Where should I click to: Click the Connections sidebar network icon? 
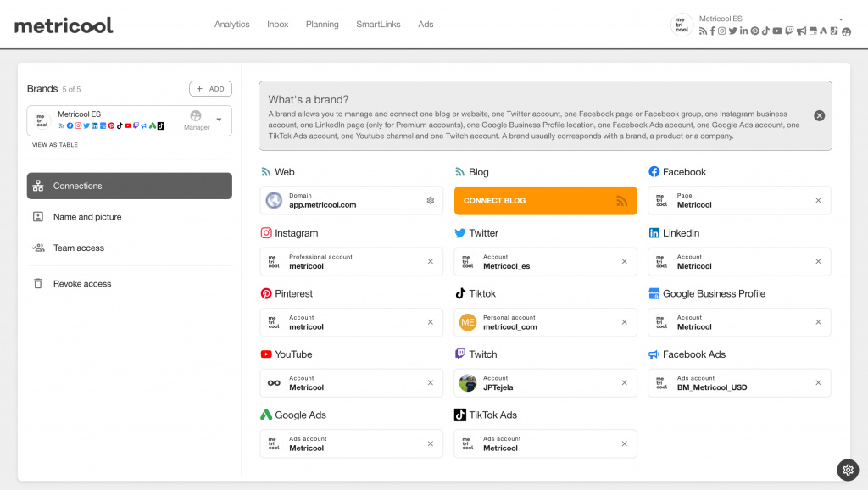(38, 186)
